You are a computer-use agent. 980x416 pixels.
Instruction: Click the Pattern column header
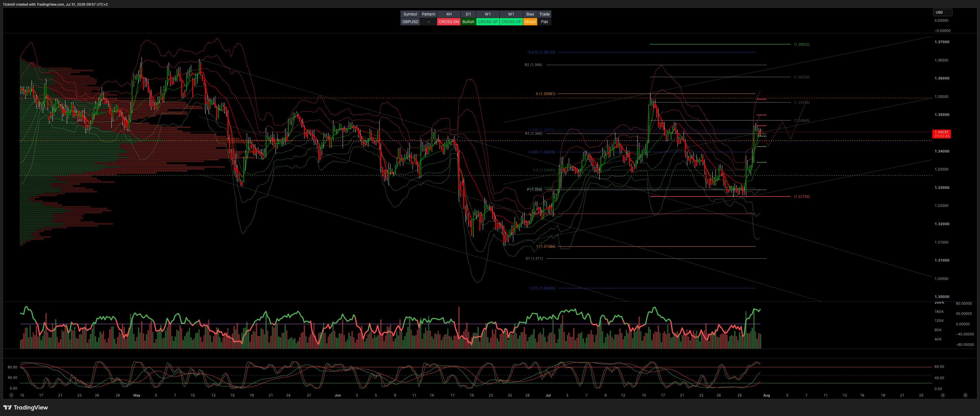[x=428, y=14]
